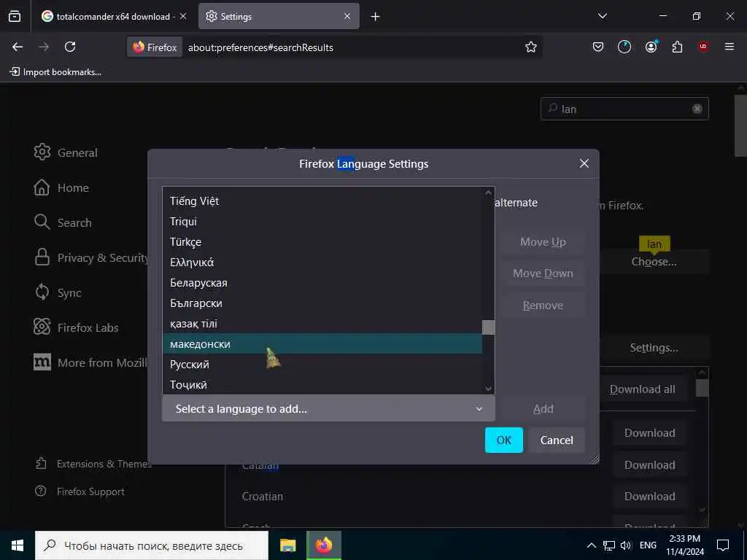747x560 pixels.
Task: Select Ελληνικά in the language list
Action: 322,262
